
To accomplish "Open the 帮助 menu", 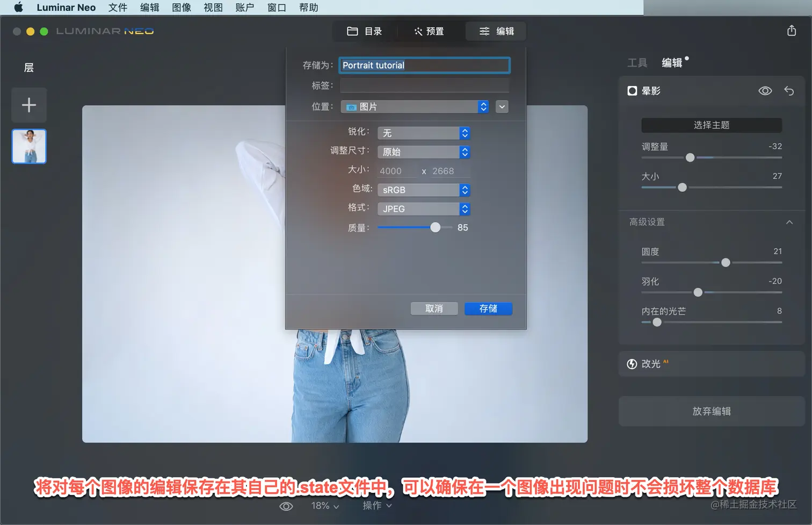I will click(309, 8).
